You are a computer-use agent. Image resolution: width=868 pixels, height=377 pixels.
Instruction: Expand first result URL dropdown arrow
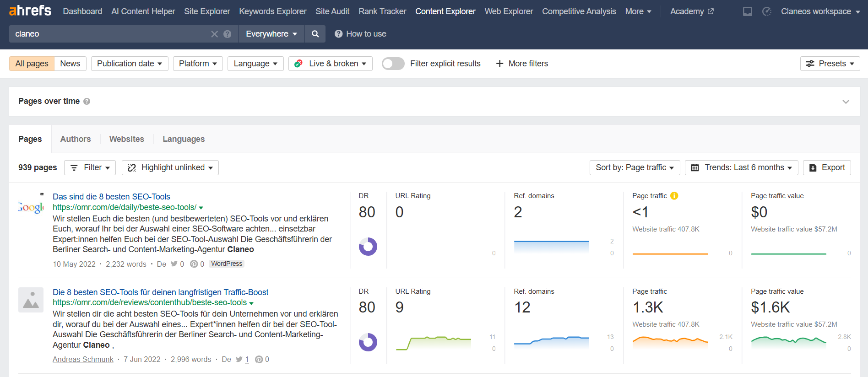tap(201, 208)
